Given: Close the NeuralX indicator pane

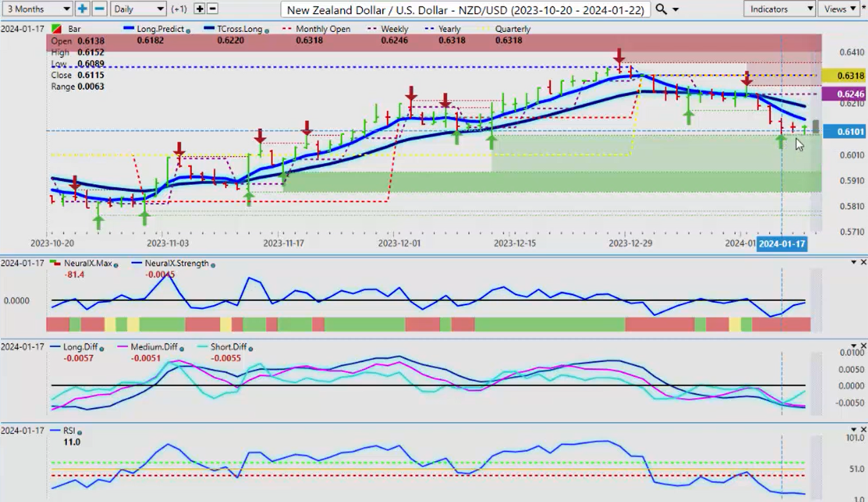Looking at the screenshot, I should coord(863,262).
